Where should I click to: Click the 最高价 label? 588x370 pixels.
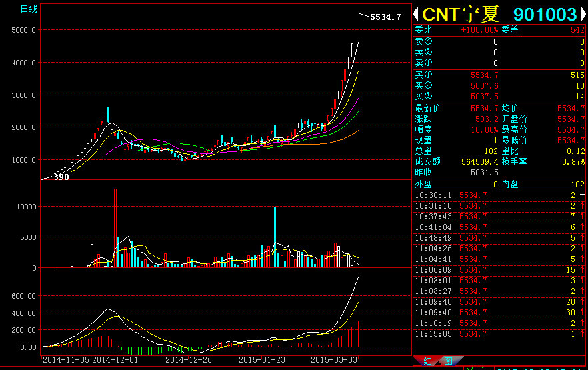click(514, 130)
